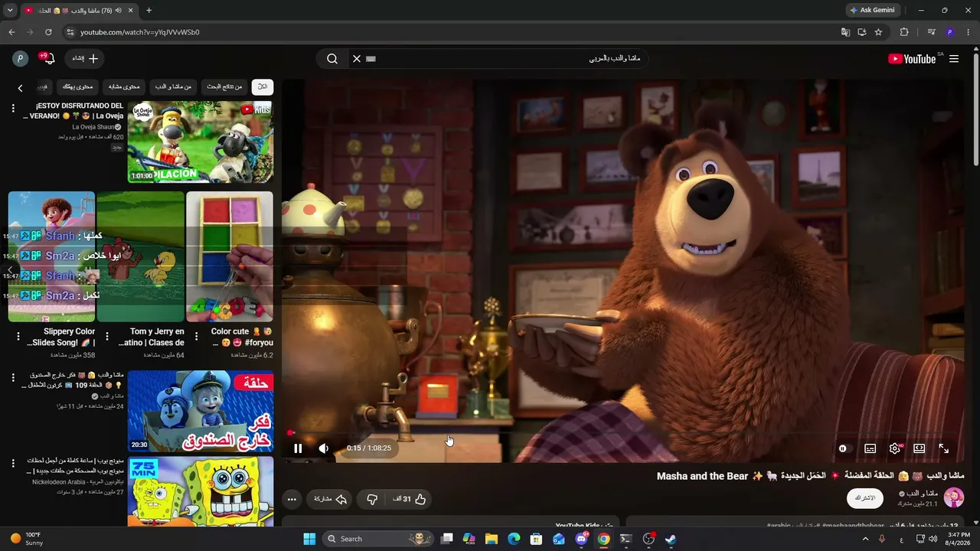Open options for the Slippery Color Slides short
Viewport: 980px width, 551px height.
18,337
